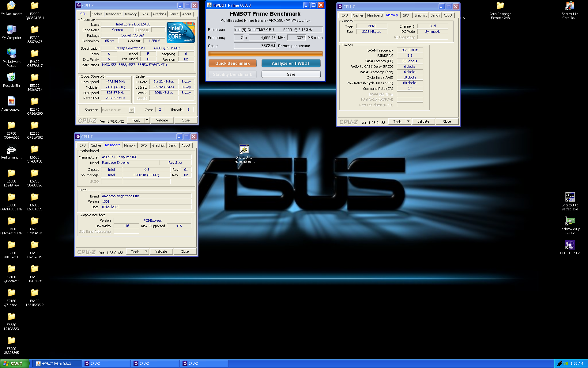Open the E6400 L631B235-2 folder

point(35,297)
